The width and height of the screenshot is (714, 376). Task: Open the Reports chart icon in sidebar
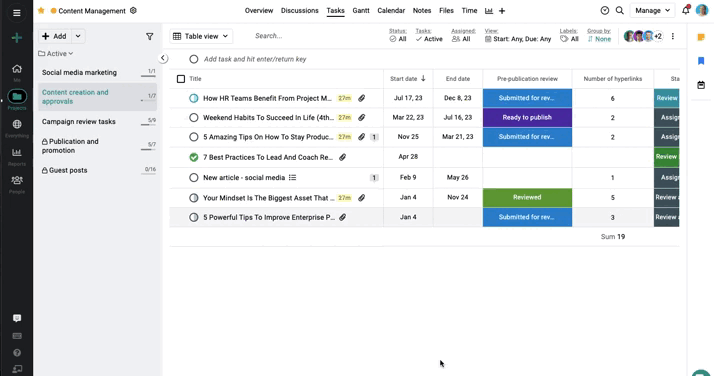tap(17, 153)
